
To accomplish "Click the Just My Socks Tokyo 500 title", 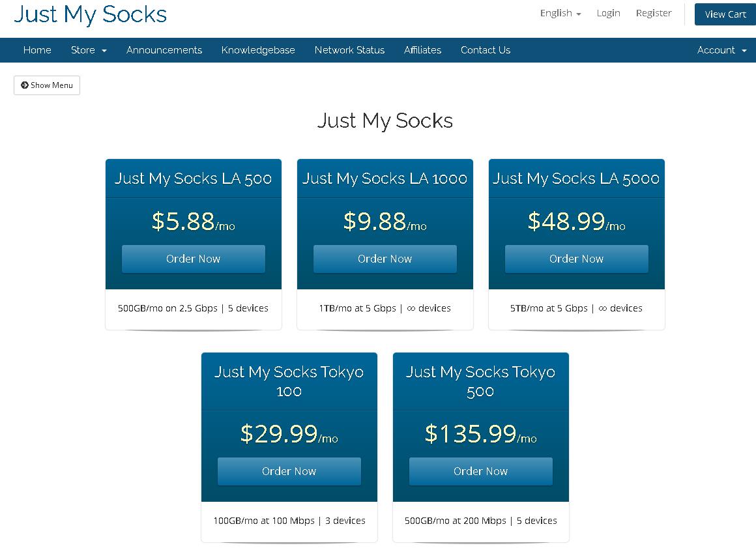I will coord(480,381).
